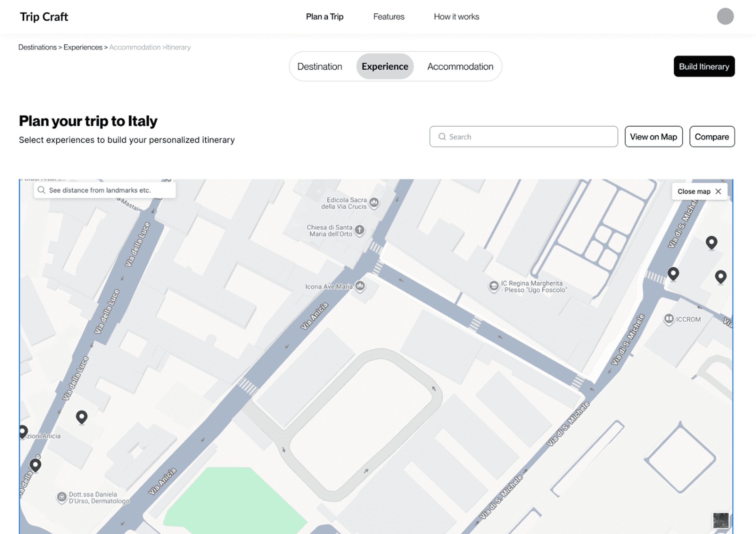Screen dimensions: 756x534
Task: Click Edicola Sacra della Via Crucis marker
Action: 374,202
